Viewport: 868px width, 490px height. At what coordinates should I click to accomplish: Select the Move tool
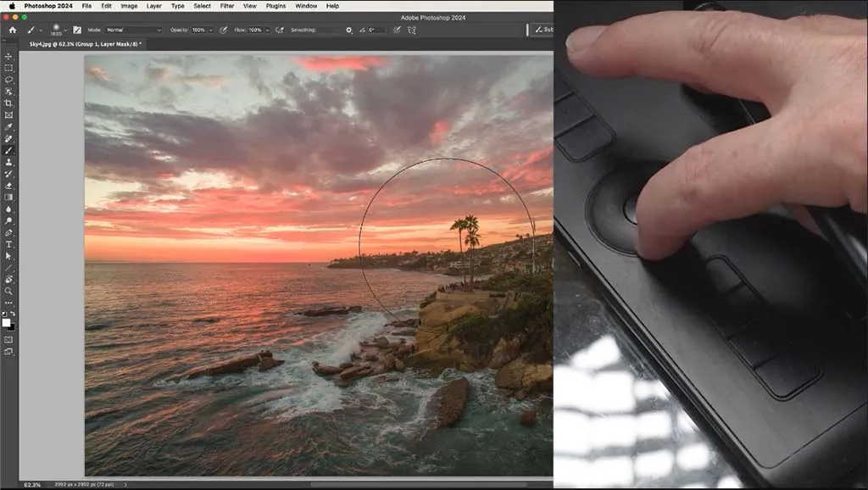click(8, 54)
